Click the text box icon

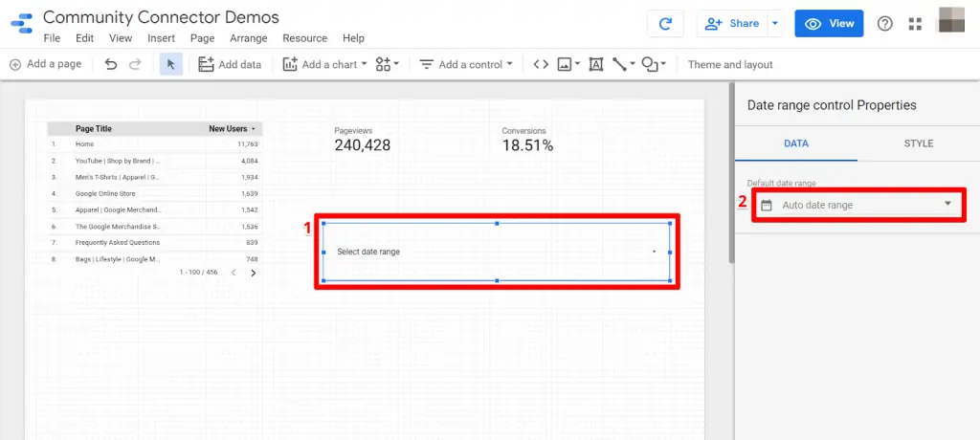click(x=595, y=64)
